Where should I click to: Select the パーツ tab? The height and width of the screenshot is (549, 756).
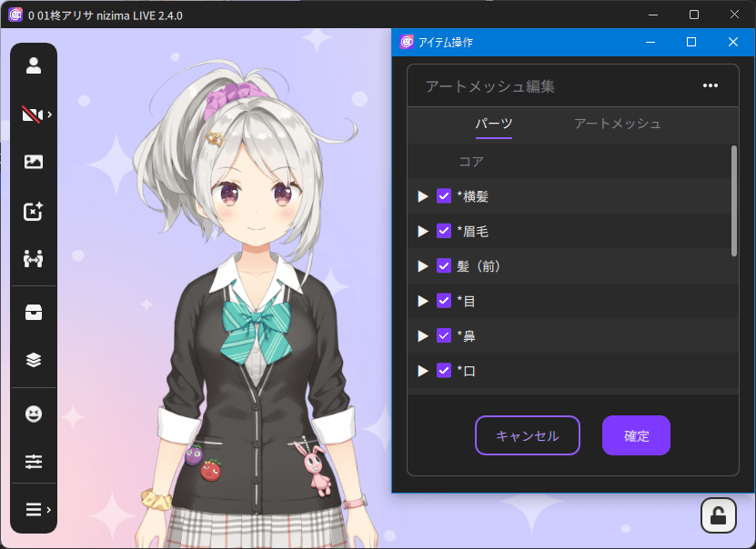coord(494,124)
